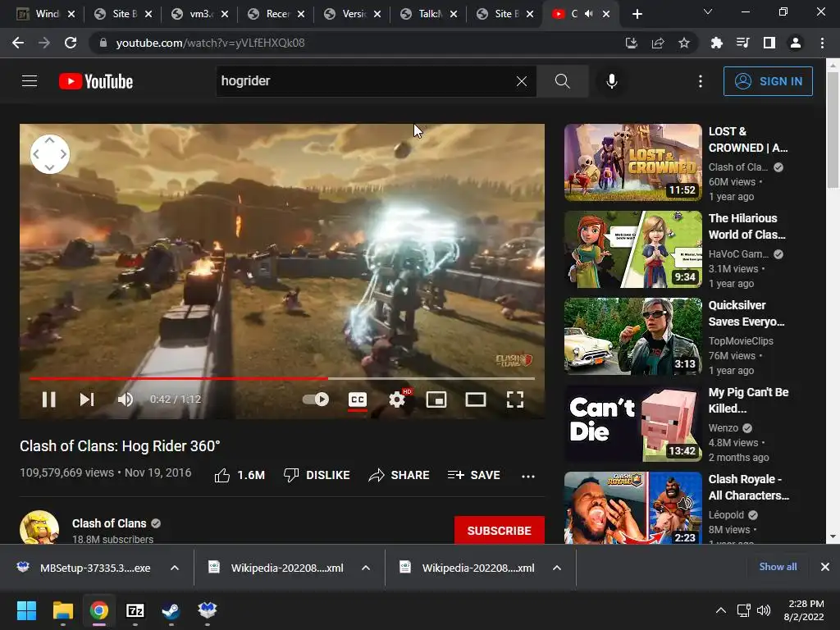Show all downloads
The width and height of the screenshot is (840, 630).
pyautogui.click(x=778, y=567)
